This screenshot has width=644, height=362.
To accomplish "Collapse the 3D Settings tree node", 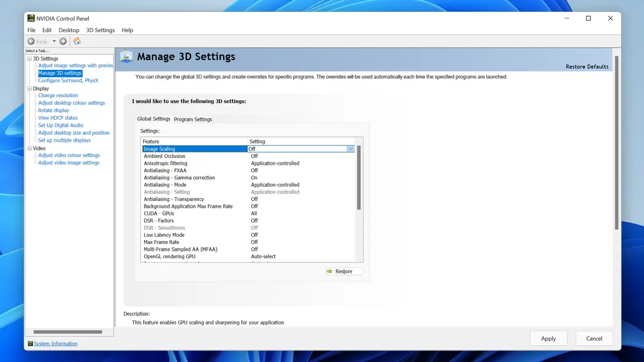I will point(29,59).
